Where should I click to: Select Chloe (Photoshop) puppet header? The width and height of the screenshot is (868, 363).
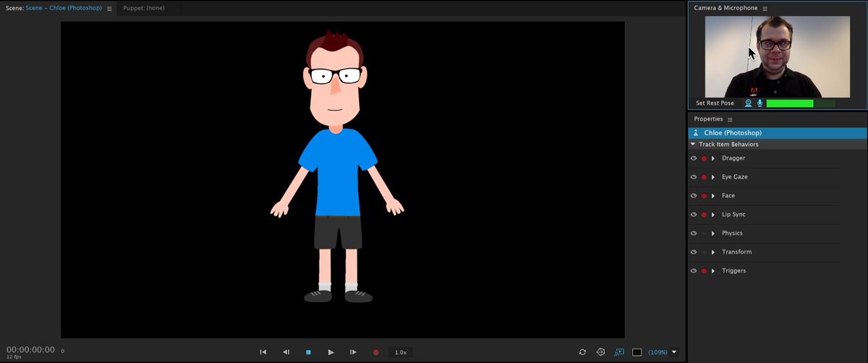[778, 133]
